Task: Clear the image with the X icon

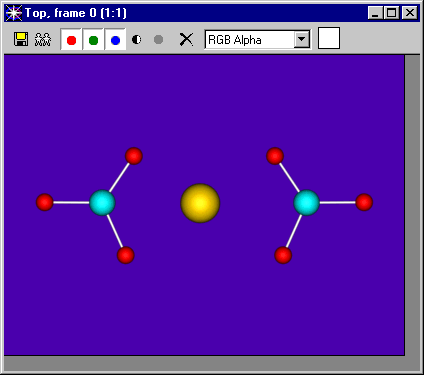Action: [186, 39]
